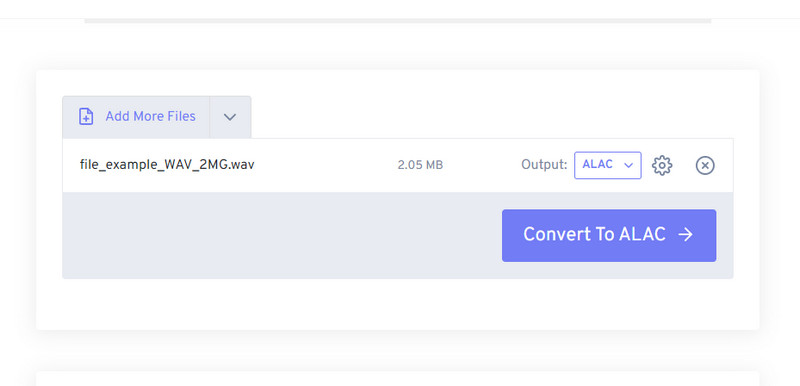This screenshot has width=800, height=386.
Task: Remove file_example_WAV_2MG.wav with the X icon
Action: click(x=705, y=165)
